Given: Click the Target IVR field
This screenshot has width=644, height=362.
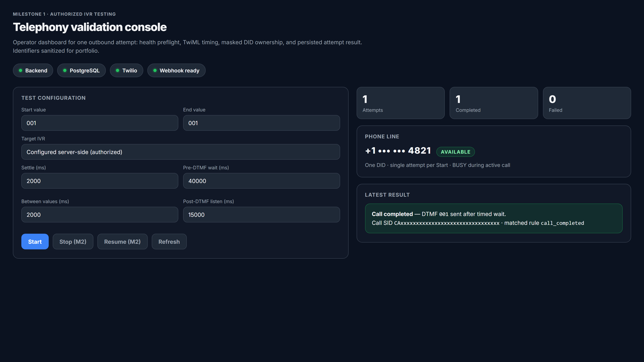Looking at the screenshot, I should click(181, 152).
